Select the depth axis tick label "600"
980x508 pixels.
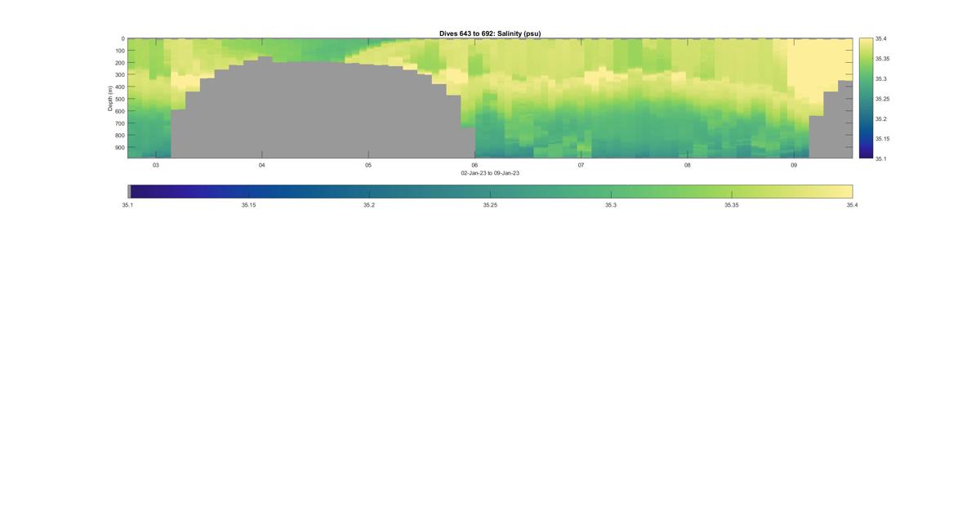click(x=119, y=111)
